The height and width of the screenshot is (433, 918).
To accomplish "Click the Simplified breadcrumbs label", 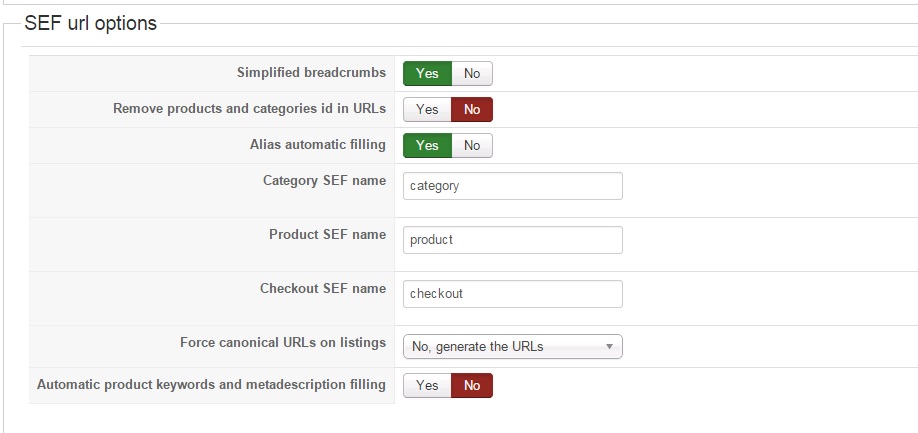I will [311, 73].
